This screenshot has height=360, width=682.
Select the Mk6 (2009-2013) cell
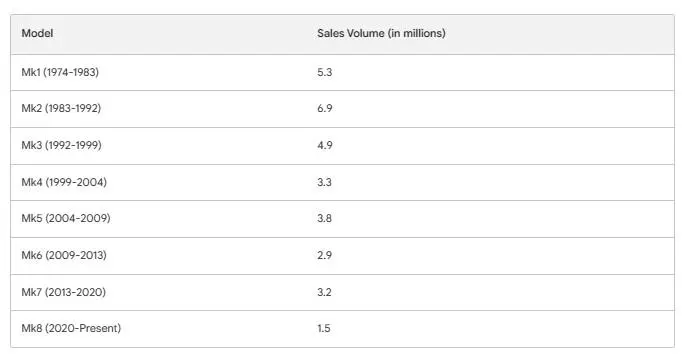tap(158, 256)
